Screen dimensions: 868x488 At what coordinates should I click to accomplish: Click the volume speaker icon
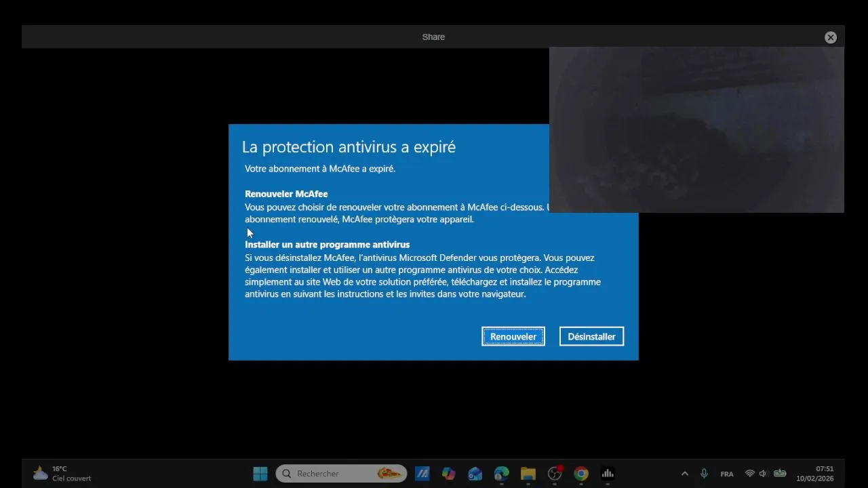pos(763,474)
